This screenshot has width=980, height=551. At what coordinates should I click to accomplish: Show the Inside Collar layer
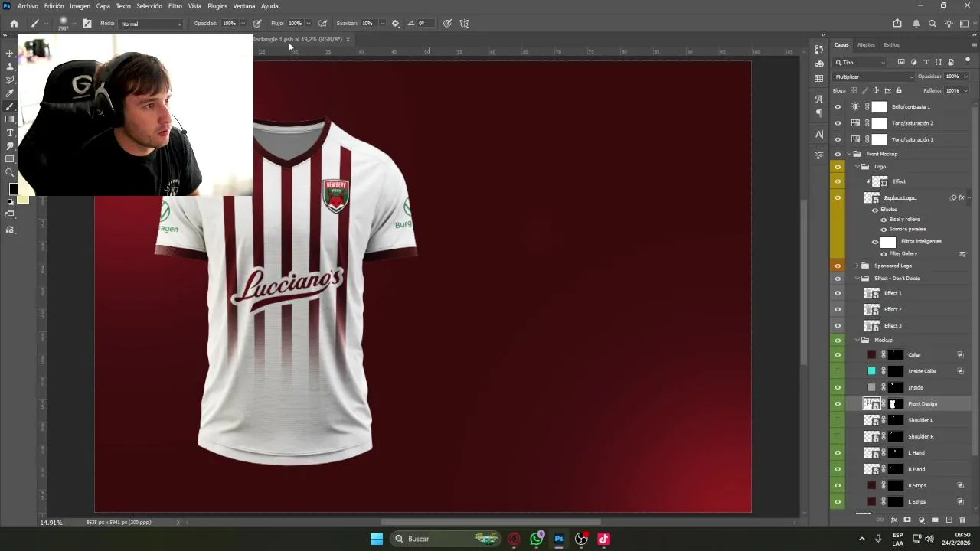pyautogui.click(x=838, y=371)
